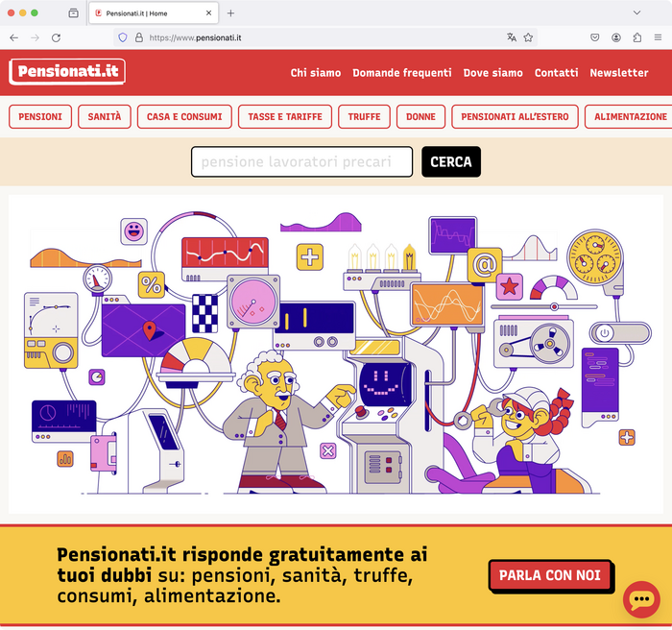Select the PENSIONI category

pyautogui.click(x=40, y=116)
